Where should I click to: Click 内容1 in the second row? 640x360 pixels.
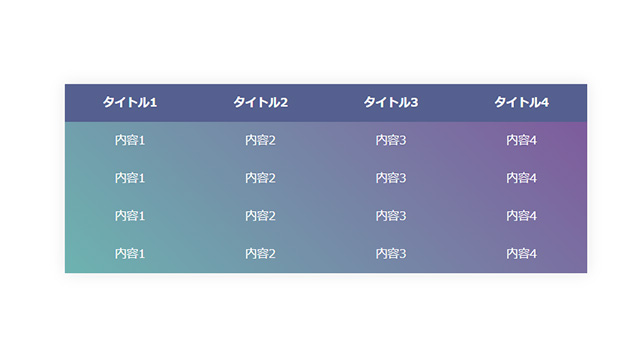click(x=130, y=178)
